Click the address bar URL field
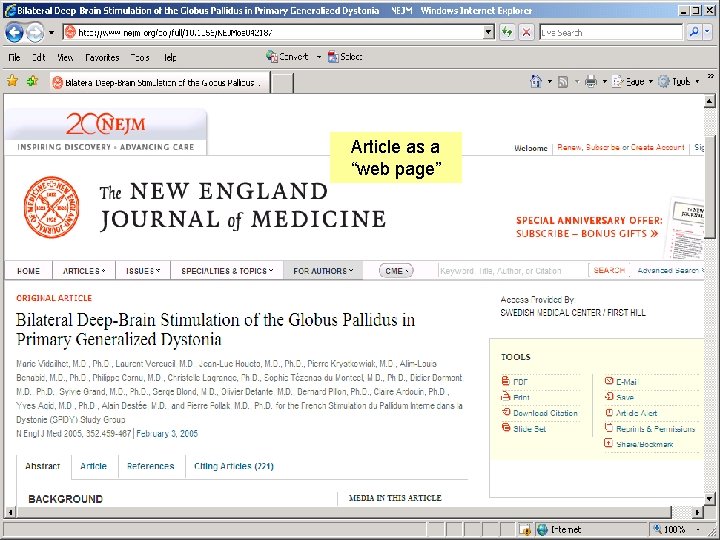This screenshot has height=540, width=720. click(x=273, y=32)
